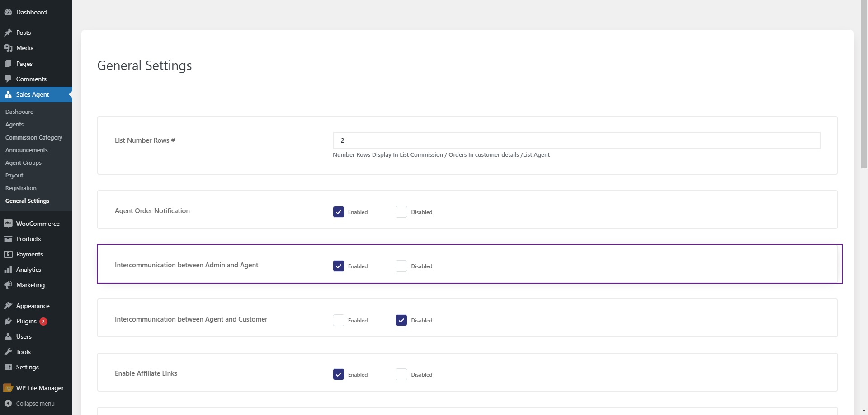Viewport: 868px width, 415px height.
Task: Open the Sales Agent Dashboard submenu link
Action: [x=19, y=112]
